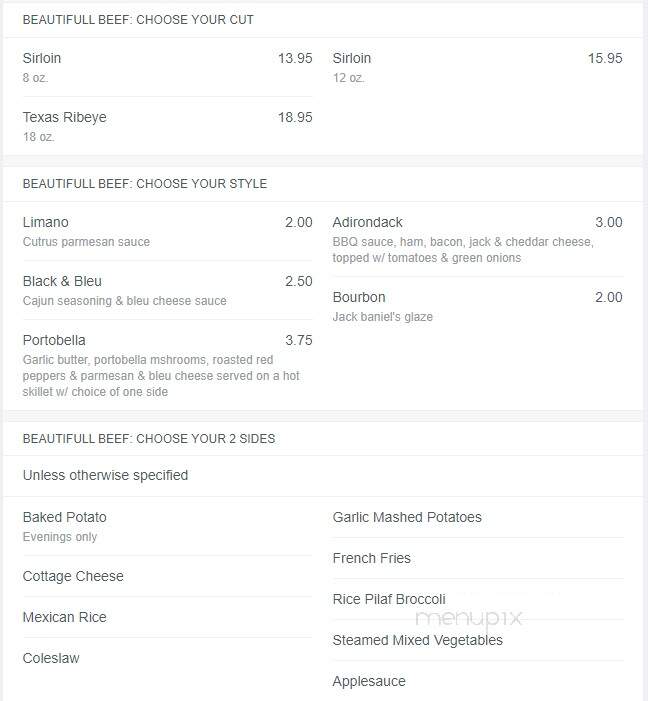Choose the Bourbon style option
This screenshot has width=648, height=701.
[477, 307]
